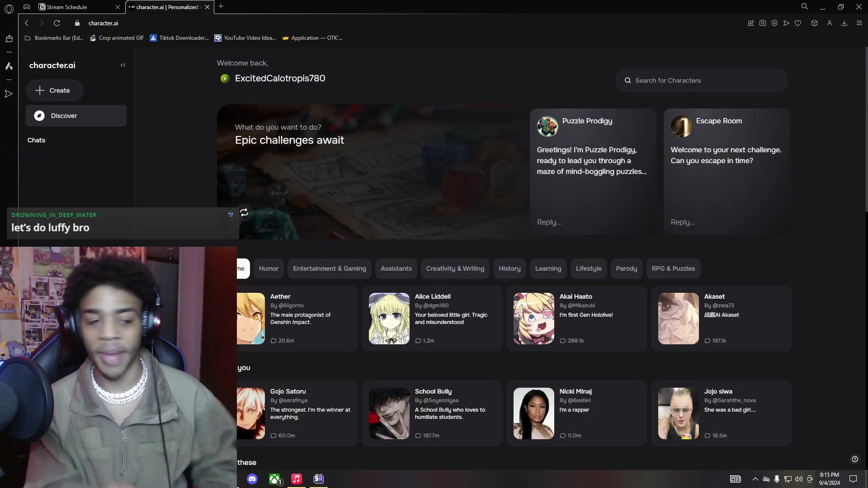Screen dimensions: 868x488
Task: Select the Discover item in the sidebar
Action: click(76, 116)
